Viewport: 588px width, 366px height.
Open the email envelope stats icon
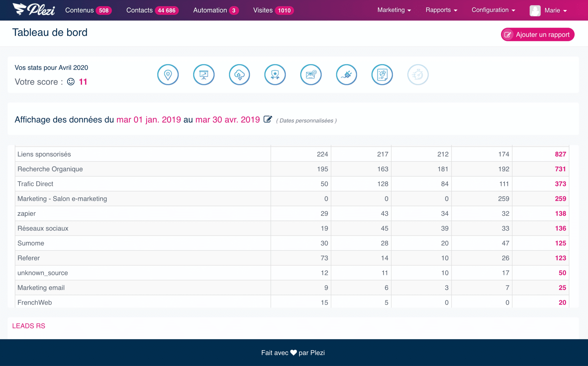(x=311, y=75)
